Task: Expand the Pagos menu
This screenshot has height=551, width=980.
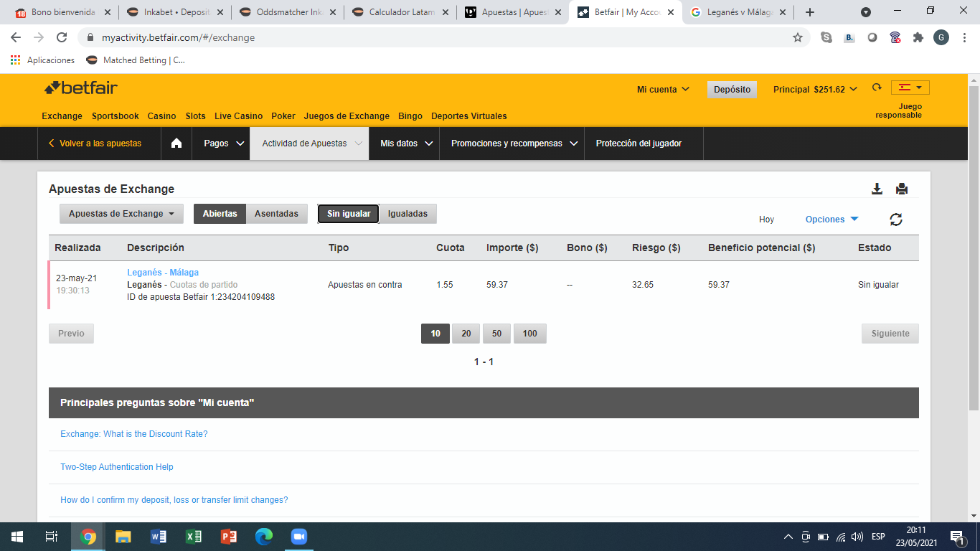Action: 221,143
